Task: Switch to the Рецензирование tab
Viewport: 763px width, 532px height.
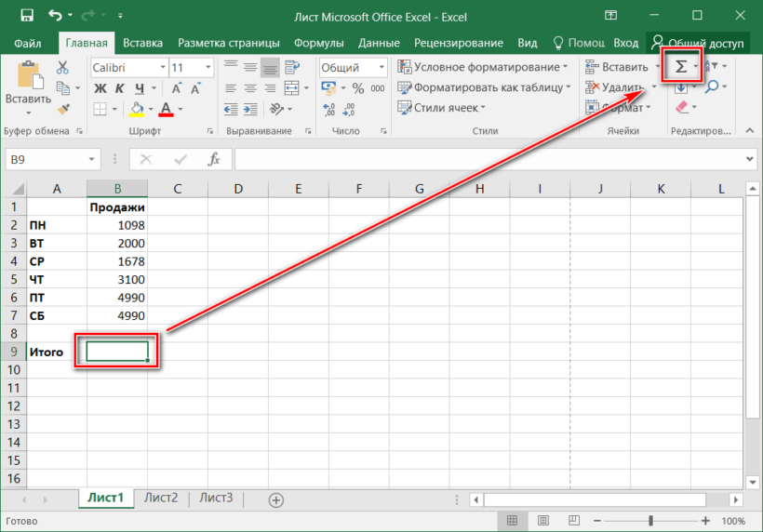Action: pyautogui.click(x=459, y=43)
